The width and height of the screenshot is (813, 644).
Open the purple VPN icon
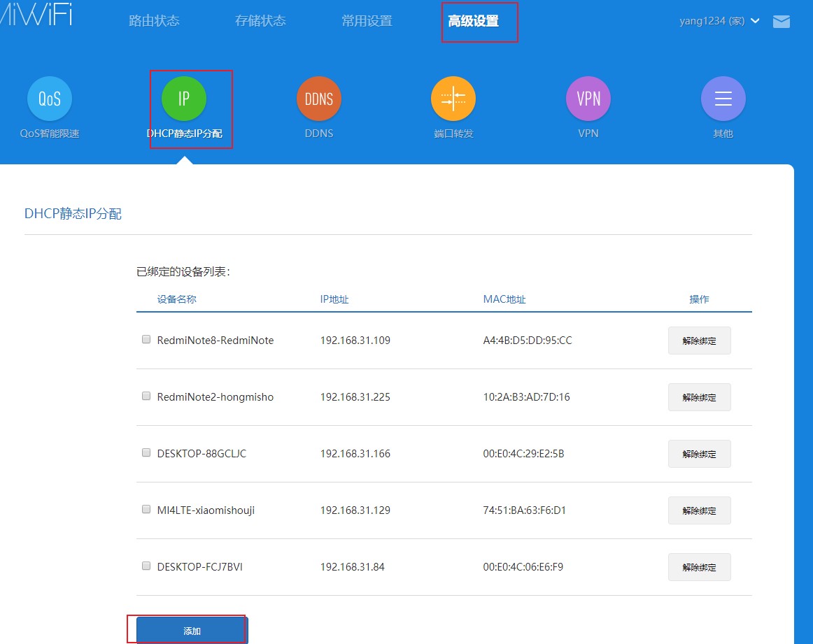[x=588, y=99]
